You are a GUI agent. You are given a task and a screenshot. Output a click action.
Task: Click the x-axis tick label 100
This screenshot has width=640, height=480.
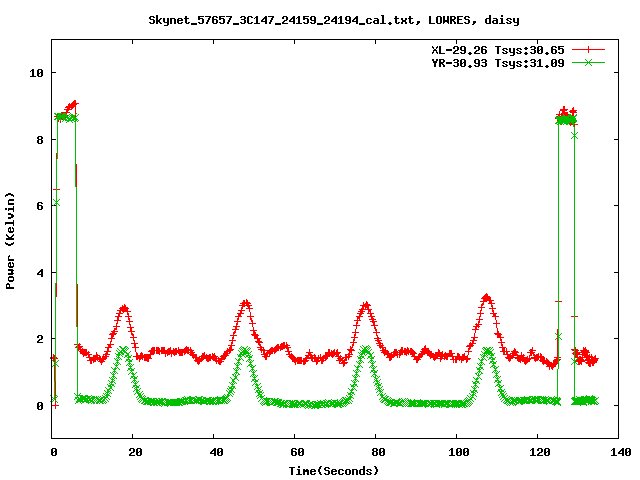[458, 452]
